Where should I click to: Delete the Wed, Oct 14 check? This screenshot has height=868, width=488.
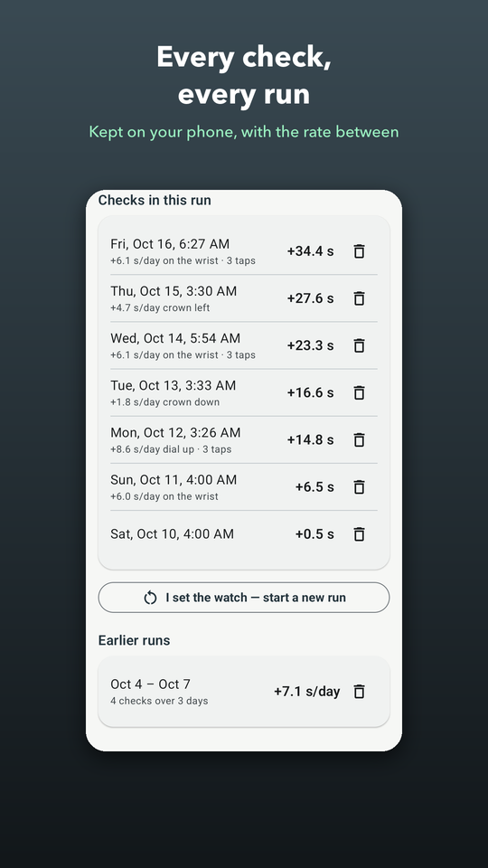359,345
